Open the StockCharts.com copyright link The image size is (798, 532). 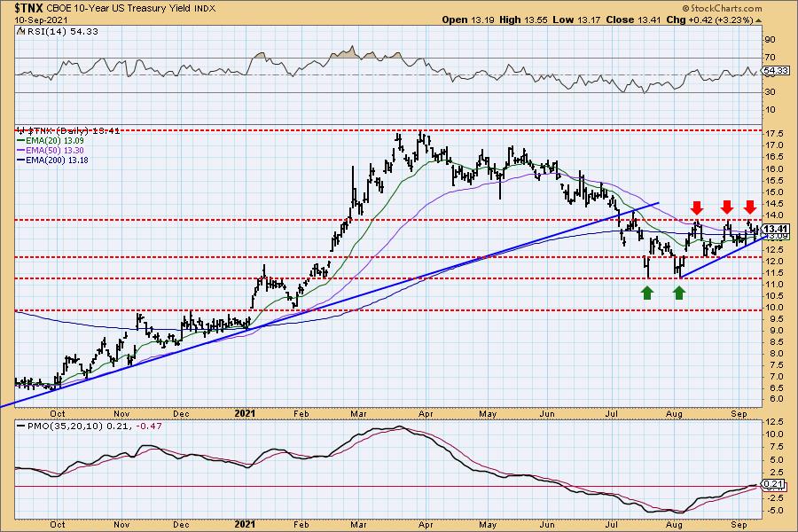point(722,8)
